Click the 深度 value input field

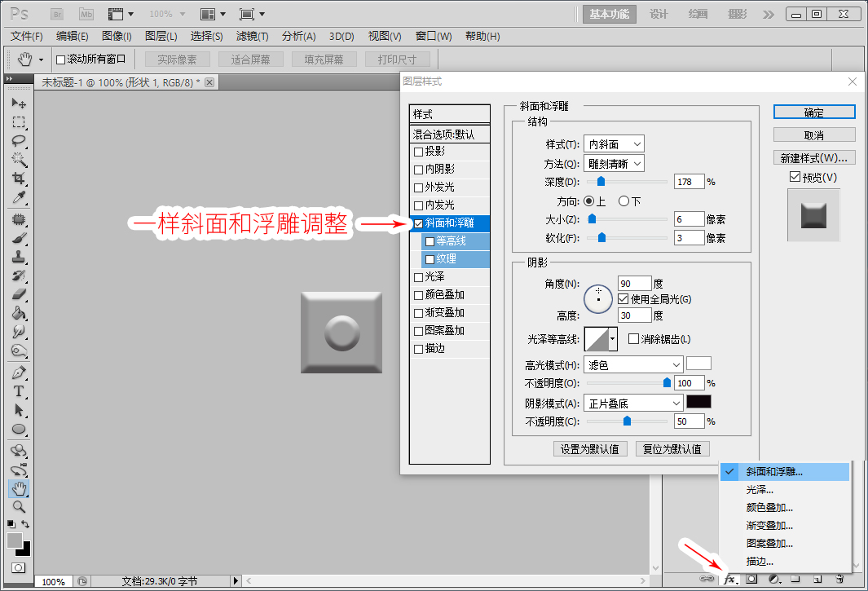click(690, 182)
